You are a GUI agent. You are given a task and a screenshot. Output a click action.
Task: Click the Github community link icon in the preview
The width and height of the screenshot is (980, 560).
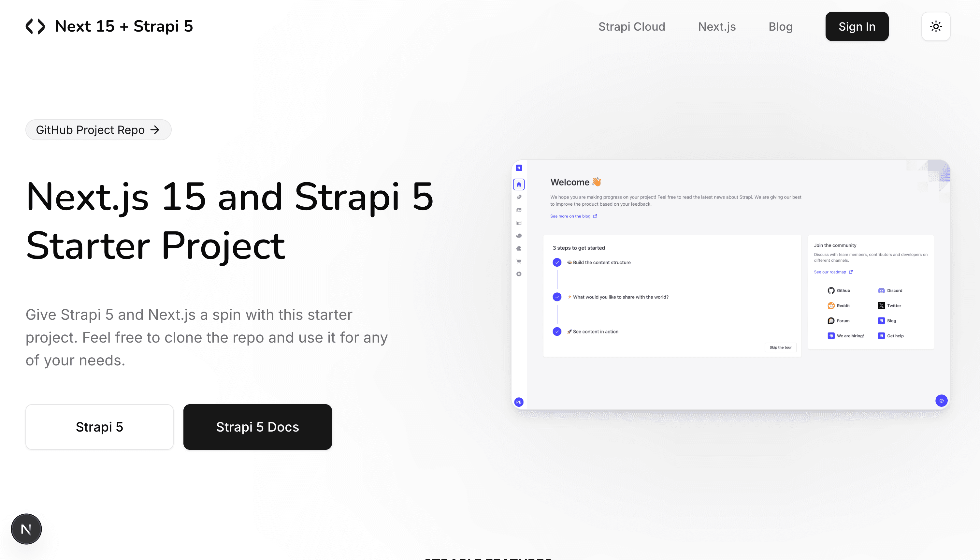coord(831,290)
